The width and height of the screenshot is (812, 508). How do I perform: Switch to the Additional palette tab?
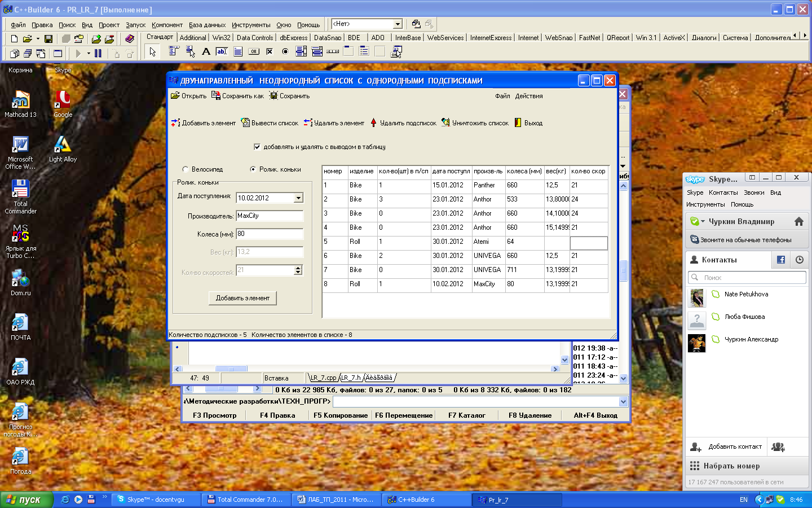click(x=193, y=38)
